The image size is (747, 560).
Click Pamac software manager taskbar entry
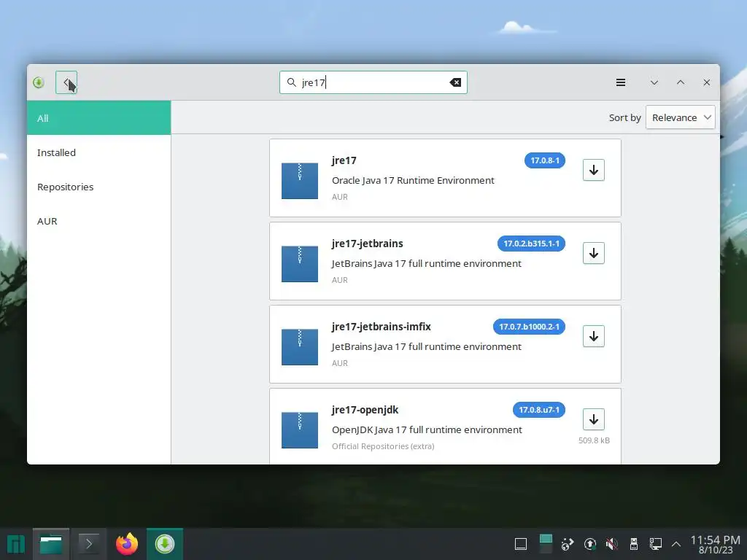click(x=165, y=544)
